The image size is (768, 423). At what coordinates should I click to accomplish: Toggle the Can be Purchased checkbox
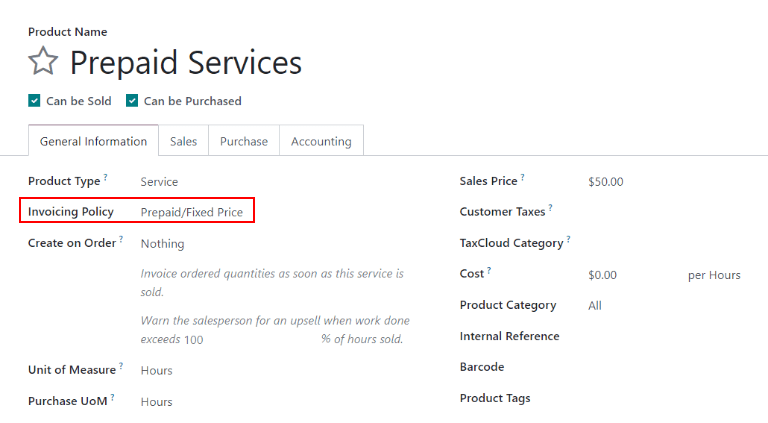[132, 101]
